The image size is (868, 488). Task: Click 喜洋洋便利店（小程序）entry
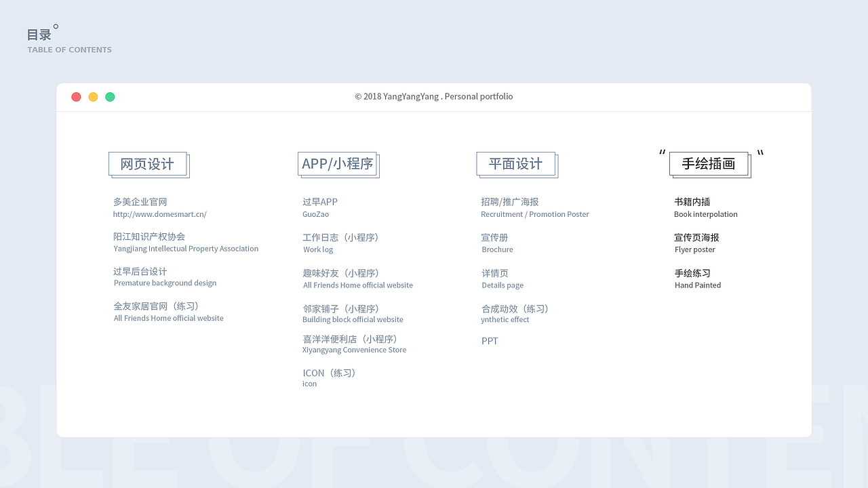[349, 339]
